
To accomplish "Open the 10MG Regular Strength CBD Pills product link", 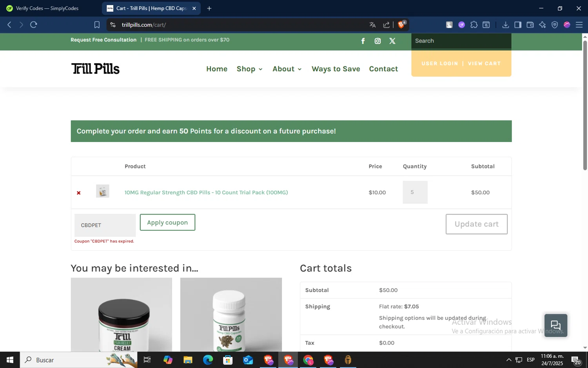I will tap(206, 193).
